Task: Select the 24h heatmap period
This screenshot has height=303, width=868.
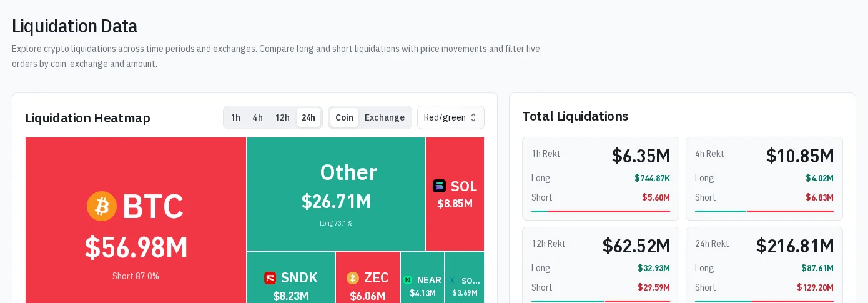Action: [x=308, y=117]
